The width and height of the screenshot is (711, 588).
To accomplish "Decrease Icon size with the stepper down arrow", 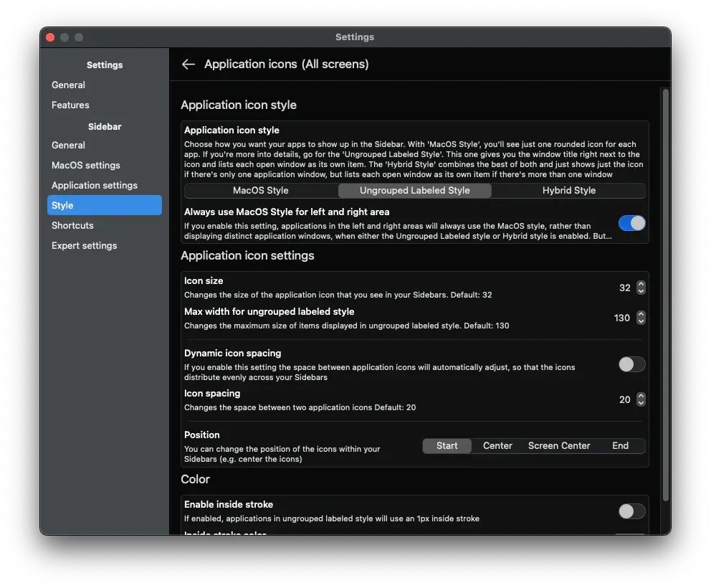I will pos(641,291).
